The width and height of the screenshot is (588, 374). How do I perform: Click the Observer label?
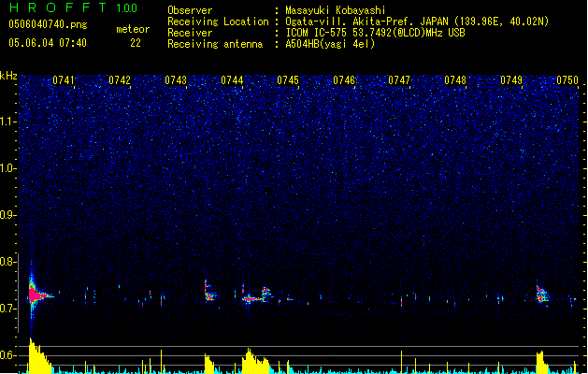190,10
